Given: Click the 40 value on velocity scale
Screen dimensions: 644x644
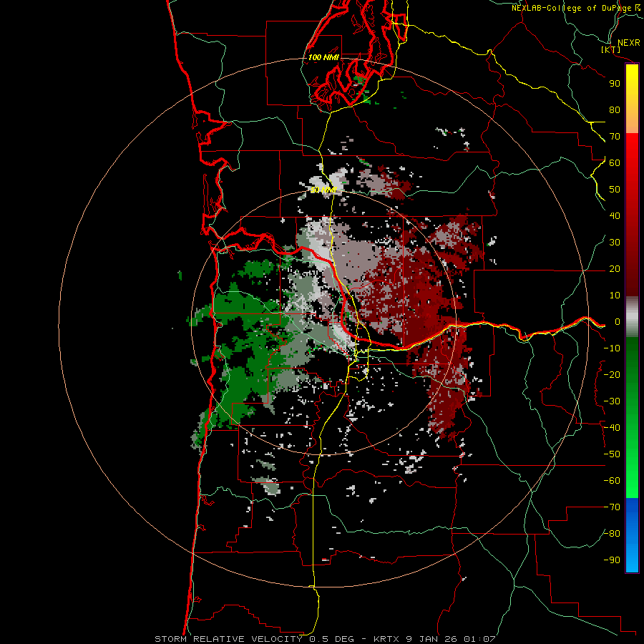Looking at the screenshot, I should pos(615,215).
